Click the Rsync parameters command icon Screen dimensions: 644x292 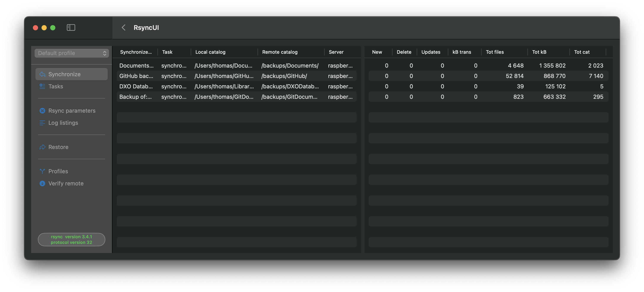pos(42,110)
